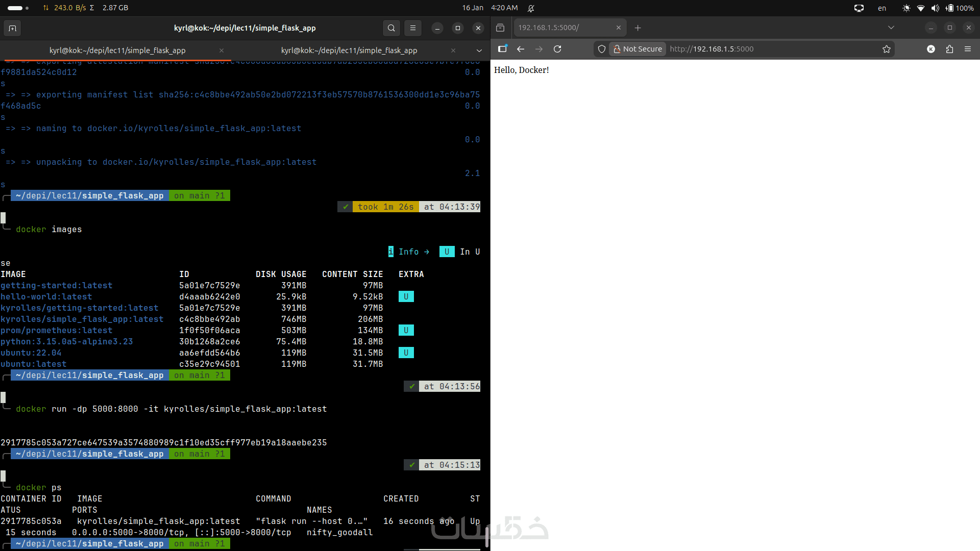Click the tracking protection shield icon

point(602,49)
